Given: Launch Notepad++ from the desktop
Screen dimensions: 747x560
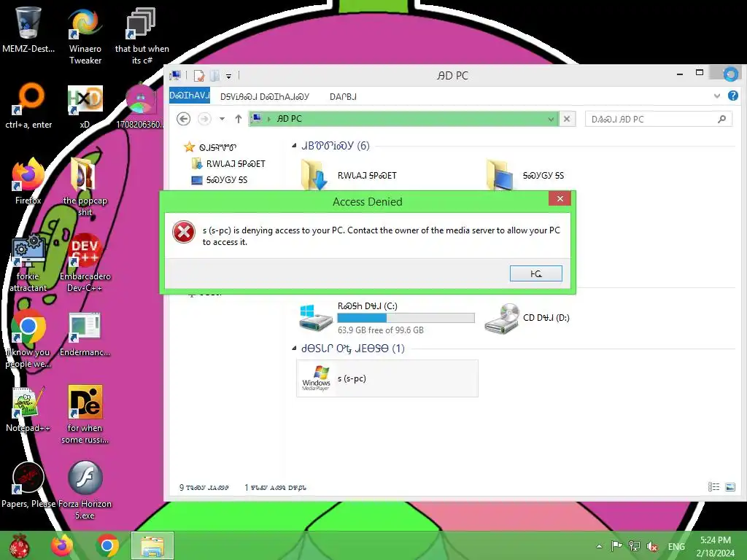Looking at the screenshot, I should 28,410.
